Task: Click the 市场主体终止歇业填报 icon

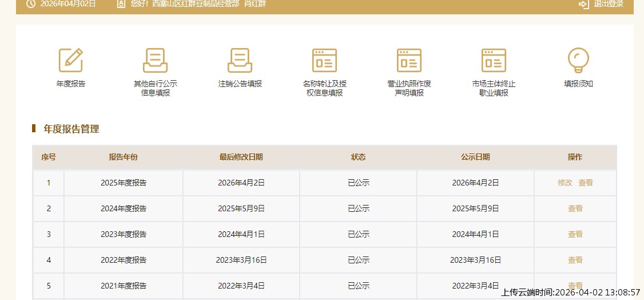Action: [x=494, y=60]
